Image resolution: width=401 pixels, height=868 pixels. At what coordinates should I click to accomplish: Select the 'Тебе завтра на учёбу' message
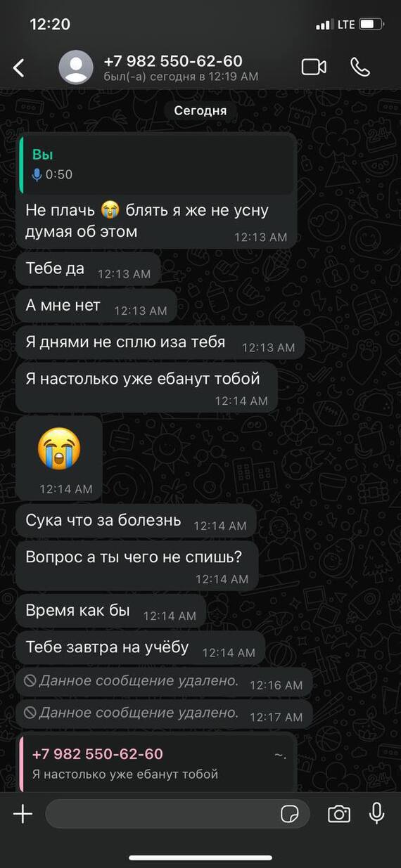click(x=141, y=648)
